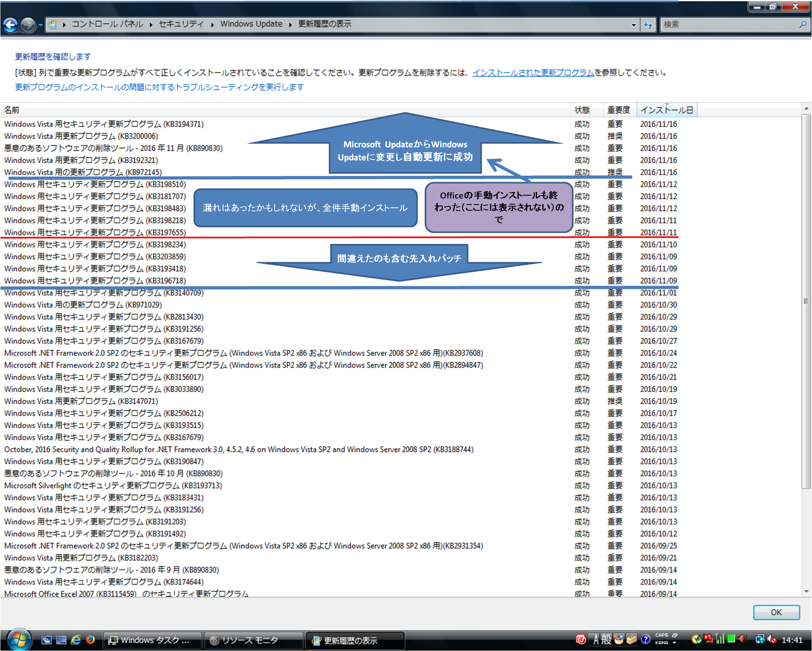Image resolution: width=812 pixels, height=651 pixels.
Task: Select コントロール パネル breadcrumb
Action: (107, 24)
